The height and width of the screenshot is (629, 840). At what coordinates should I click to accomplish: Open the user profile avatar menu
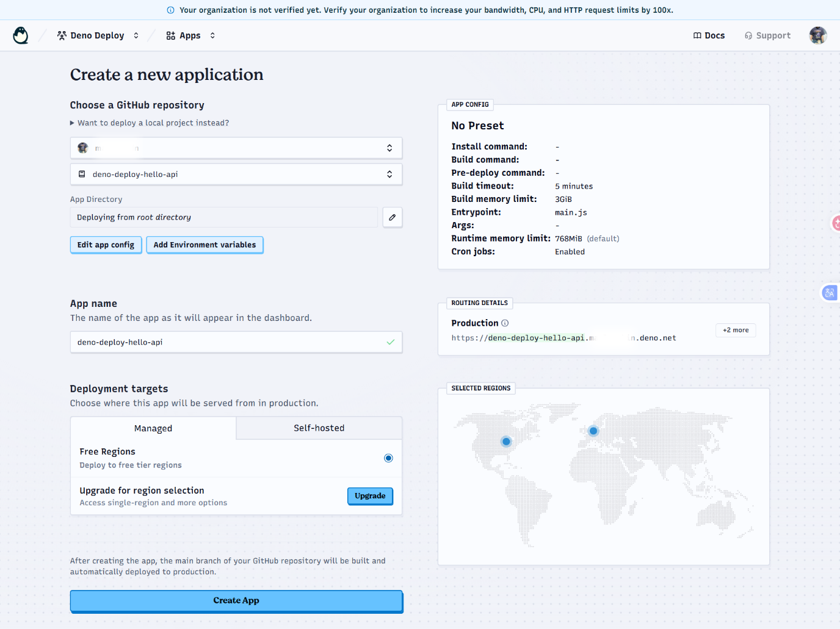pyautogui.click(x=818, y=35)
